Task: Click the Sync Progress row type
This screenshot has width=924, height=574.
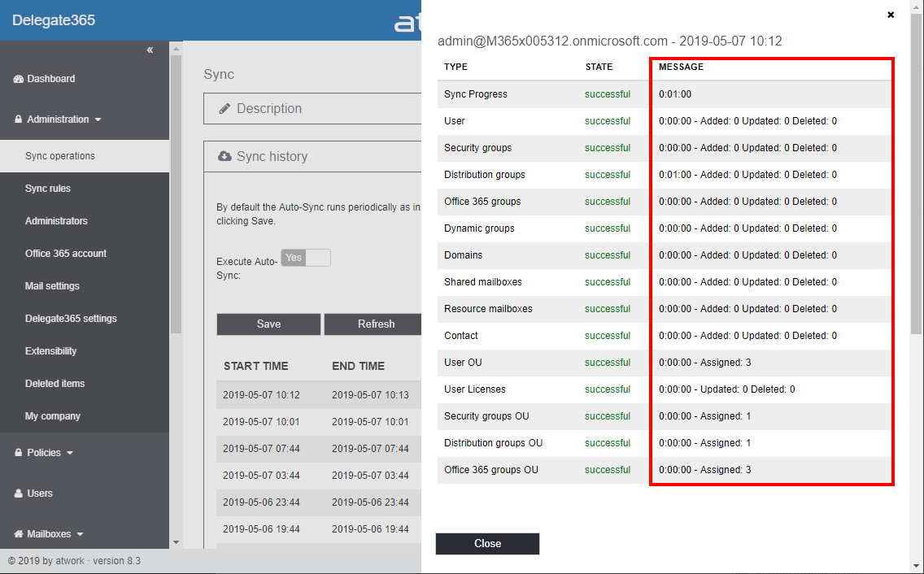Action: 476,94
